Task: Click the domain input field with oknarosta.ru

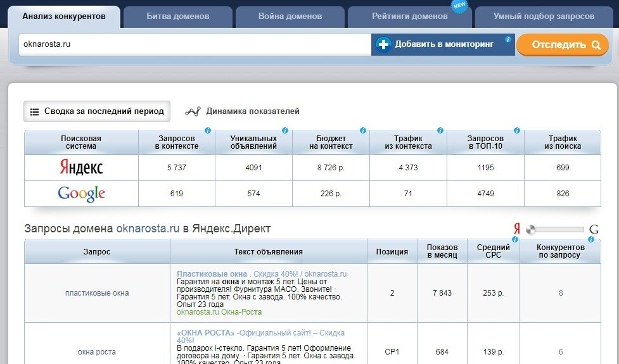Action: (x=195, y=44)
